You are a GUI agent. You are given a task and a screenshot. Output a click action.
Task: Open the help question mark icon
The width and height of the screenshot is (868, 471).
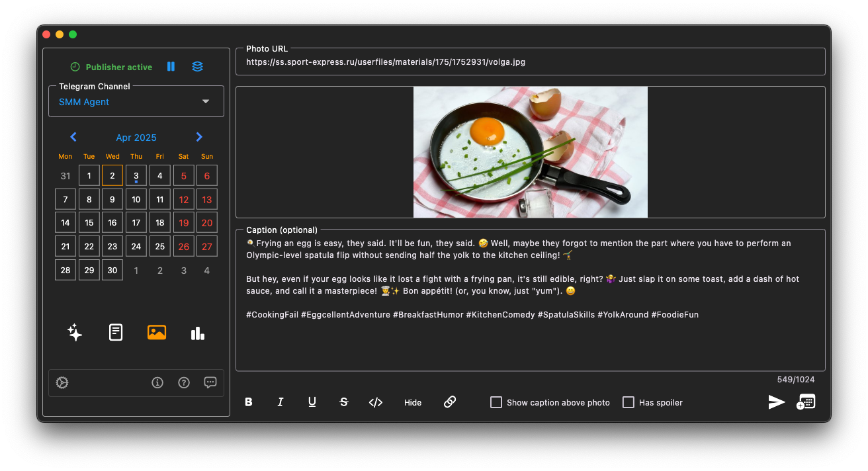[x=184, y=382]
